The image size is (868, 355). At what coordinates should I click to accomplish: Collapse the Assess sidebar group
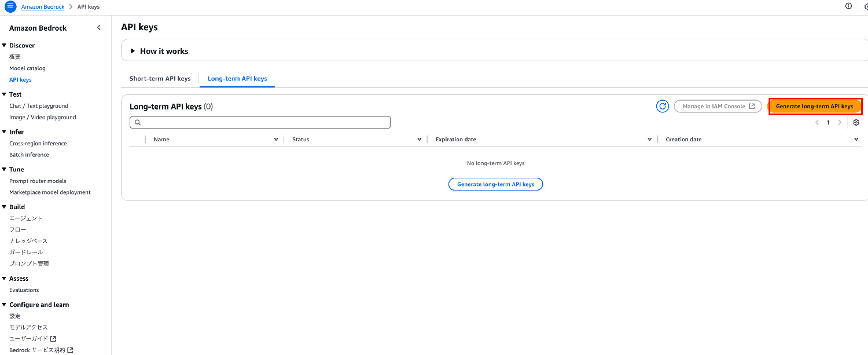(4, 279)
